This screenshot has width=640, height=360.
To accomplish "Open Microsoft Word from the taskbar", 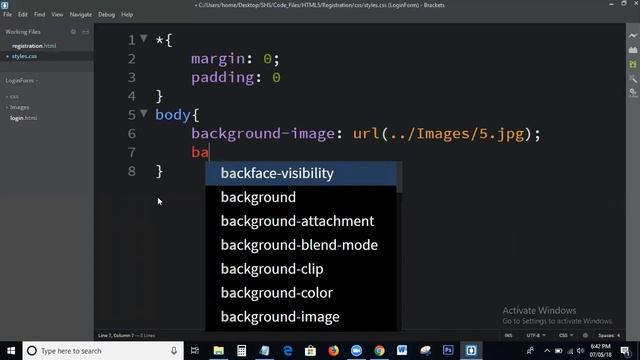I will (402, 351).
